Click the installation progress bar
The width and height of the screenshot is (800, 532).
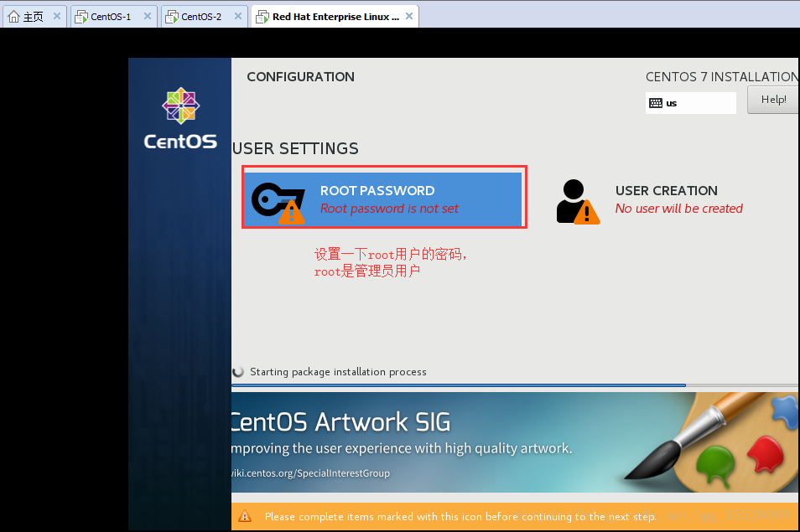(516, 385)
